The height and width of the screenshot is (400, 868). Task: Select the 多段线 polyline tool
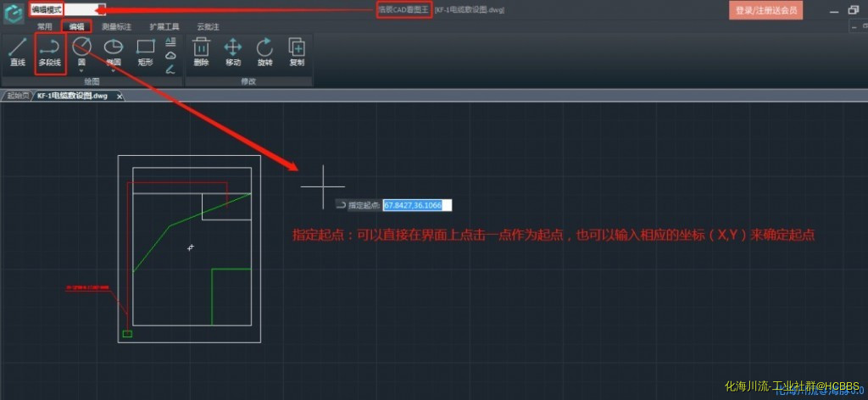(50, 51)
